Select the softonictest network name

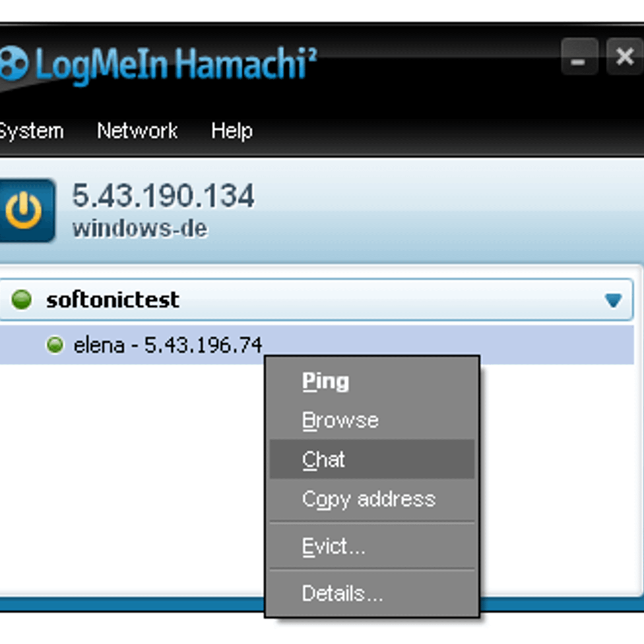[x=113, y=300]
